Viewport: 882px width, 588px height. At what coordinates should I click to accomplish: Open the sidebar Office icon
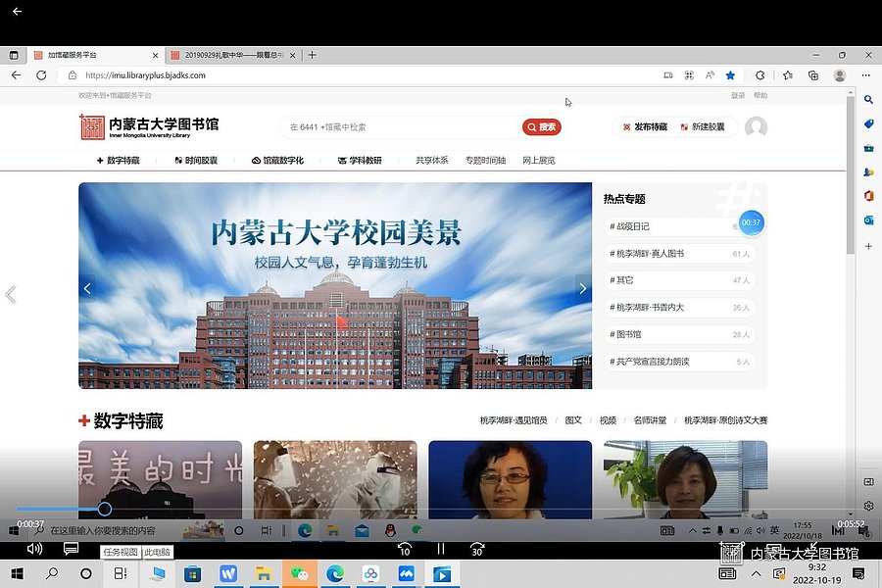tap(868, 196)
